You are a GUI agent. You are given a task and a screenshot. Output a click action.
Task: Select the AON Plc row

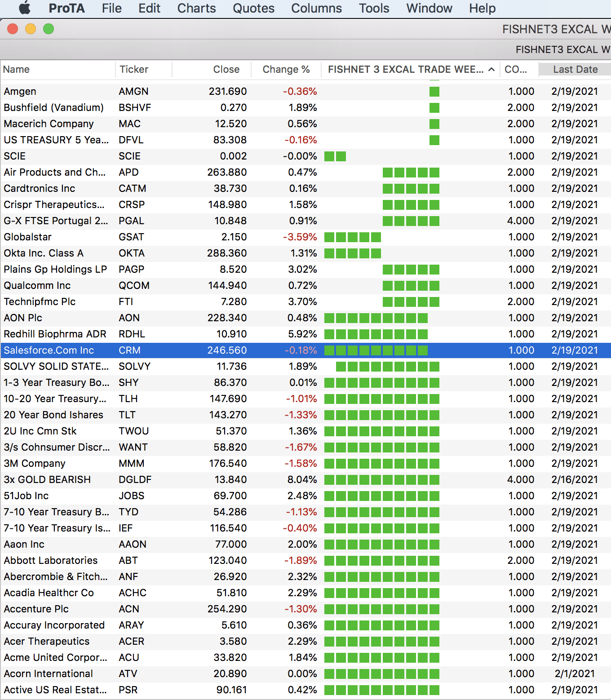point(305,318)
